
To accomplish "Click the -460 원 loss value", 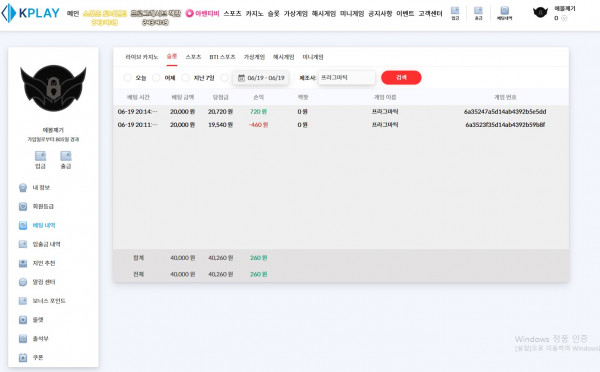I will 258,125.
